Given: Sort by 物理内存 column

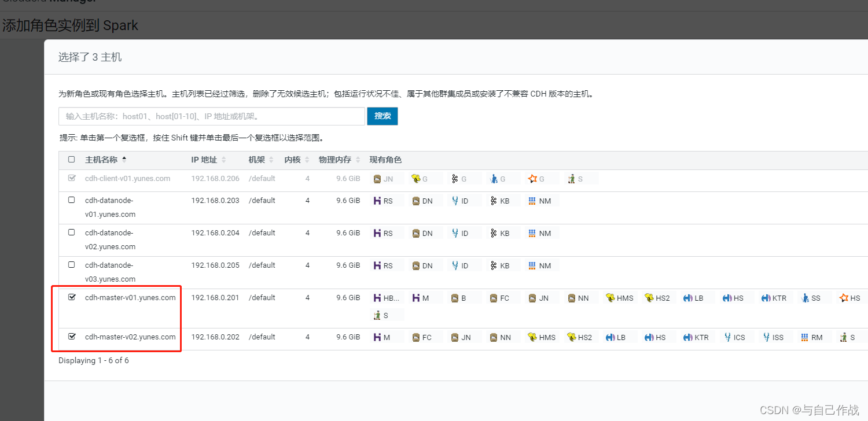Looking at the screenshot, I should tap(340, 160).
